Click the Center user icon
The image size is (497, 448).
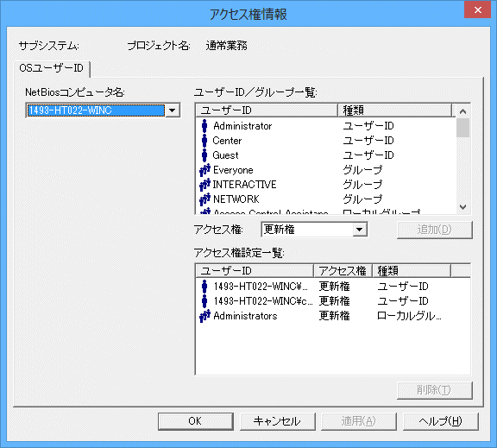click(x=204, y=141)
